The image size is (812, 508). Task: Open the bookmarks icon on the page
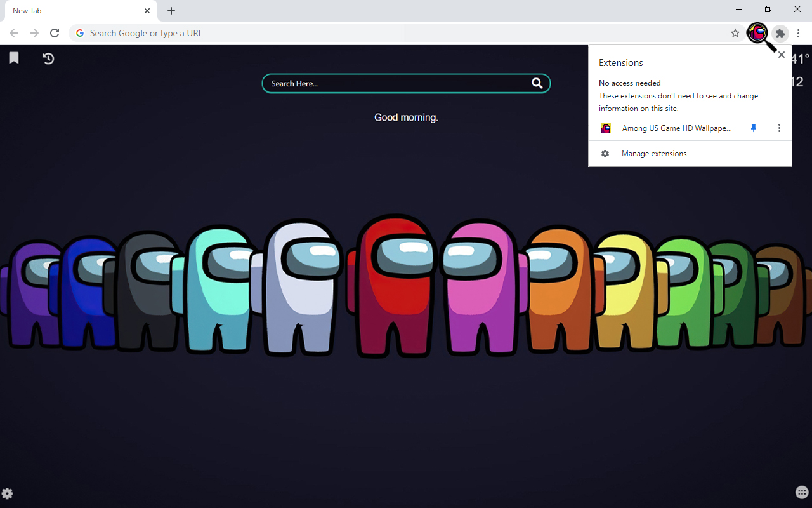point(14,58)
